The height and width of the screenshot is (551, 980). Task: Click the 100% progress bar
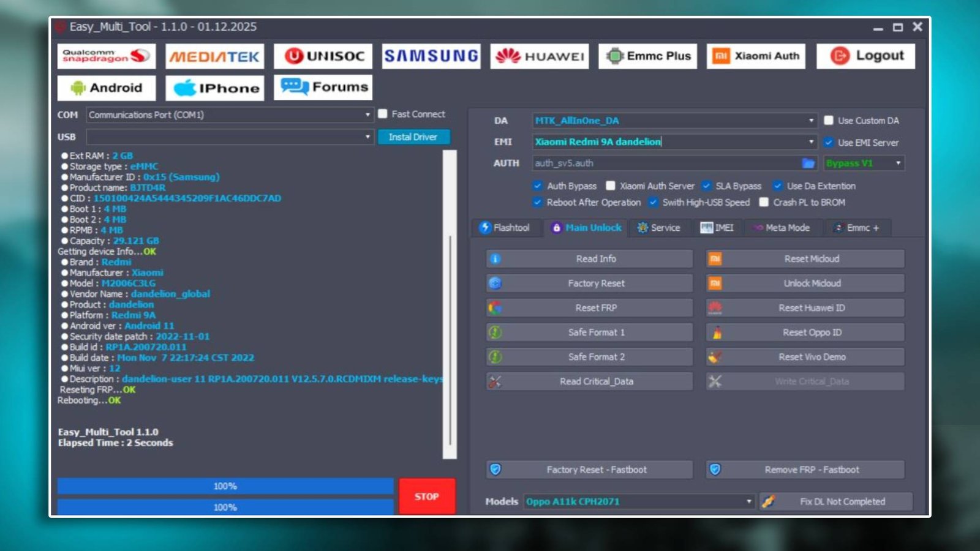click(x=225, y=485)
